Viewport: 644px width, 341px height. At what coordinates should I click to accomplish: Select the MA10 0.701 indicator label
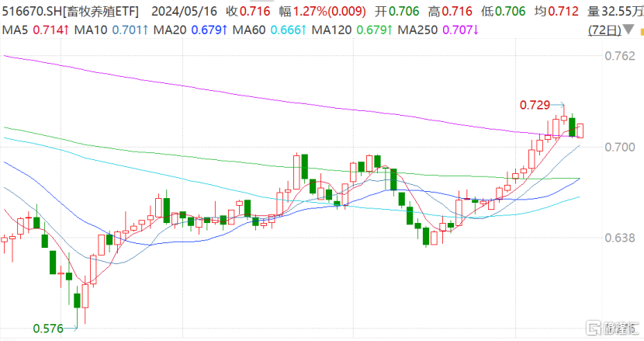[111, 30]
